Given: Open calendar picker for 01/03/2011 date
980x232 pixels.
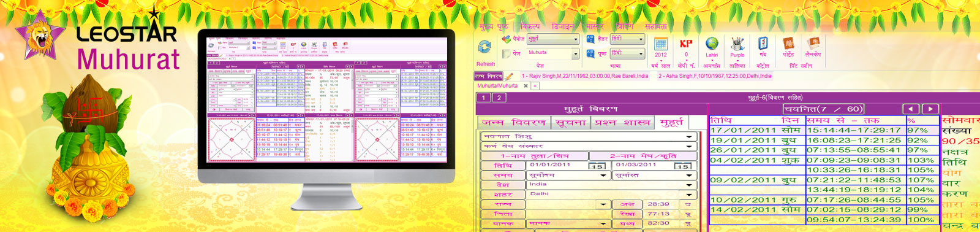Looking at the screenshot, I should [x=683, y=166].
